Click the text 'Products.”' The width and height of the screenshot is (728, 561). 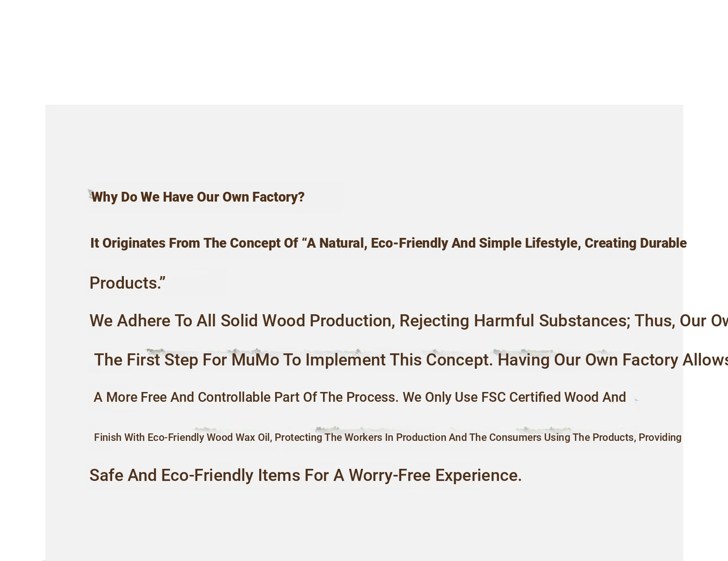click(x=128, y=283)
